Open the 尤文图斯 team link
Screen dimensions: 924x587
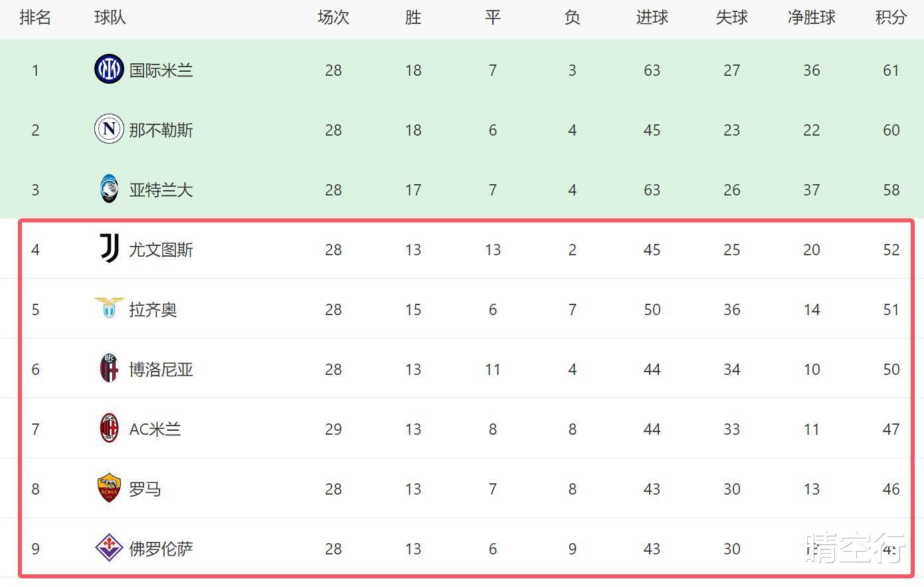point(161,250)
